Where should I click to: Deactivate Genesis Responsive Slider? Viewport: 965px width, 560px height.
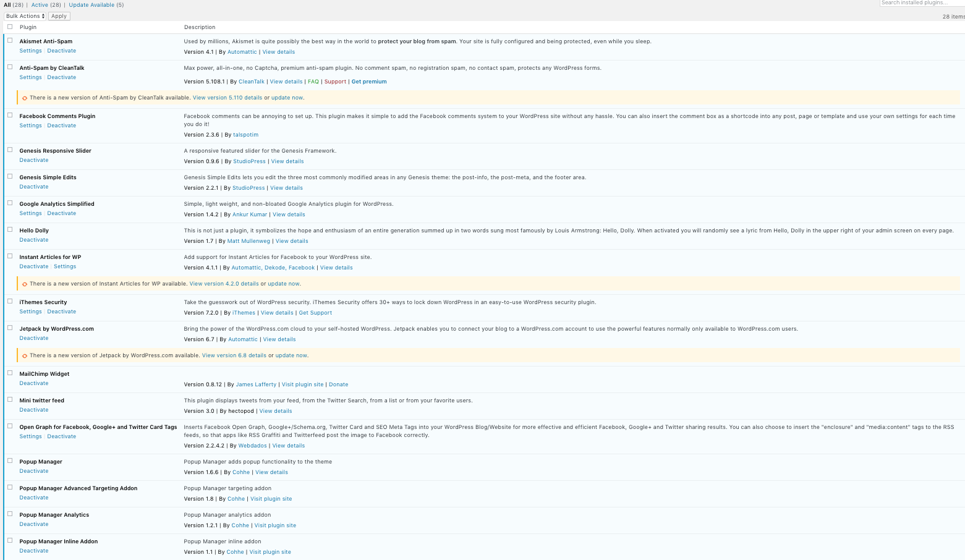point(34,160)
